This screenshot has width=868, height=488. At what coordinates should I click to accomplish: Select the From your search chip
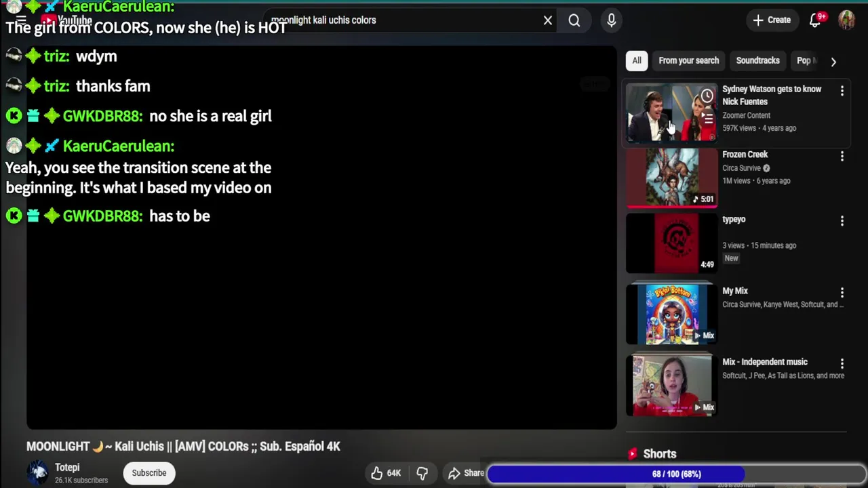tap(688, 60)
